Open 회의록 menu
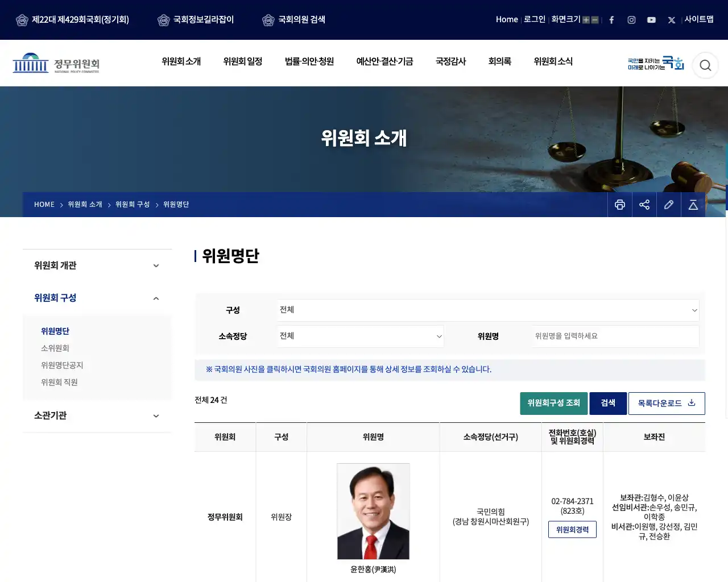 pos(500,61)
